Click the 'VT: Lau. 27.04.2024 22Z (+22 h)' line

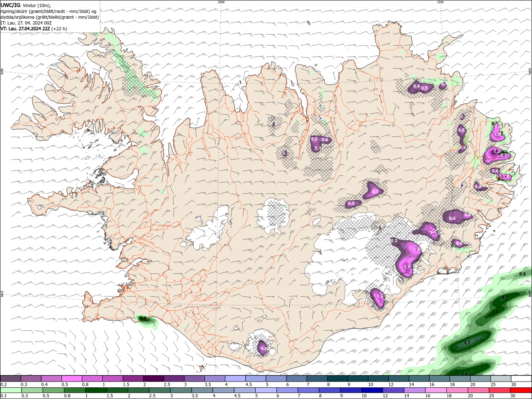pyautogui.click(x=34, y=29)
